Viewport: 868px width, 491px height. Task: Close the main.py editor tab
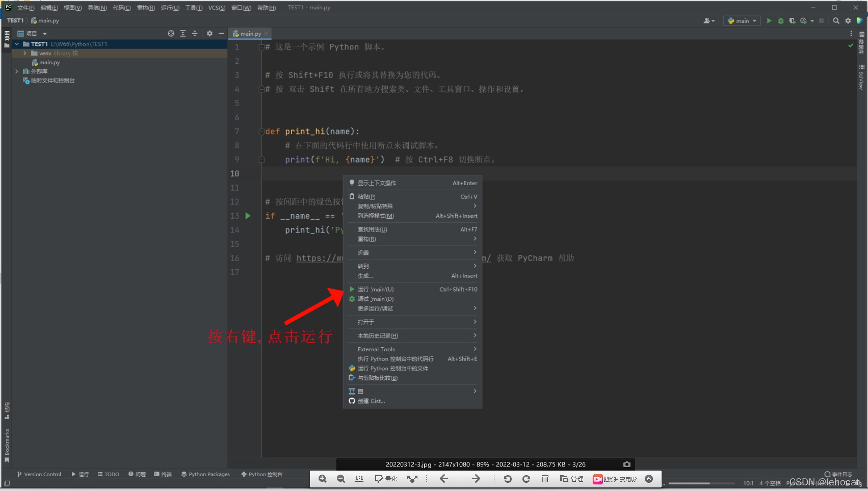(266, 34)
